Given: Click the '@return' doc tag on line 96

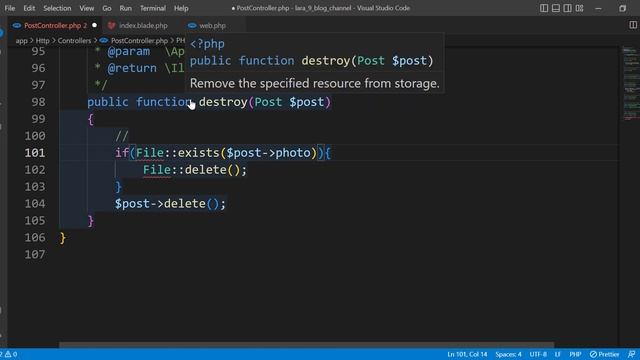Looking at the screenshot, I should point(132,68).
